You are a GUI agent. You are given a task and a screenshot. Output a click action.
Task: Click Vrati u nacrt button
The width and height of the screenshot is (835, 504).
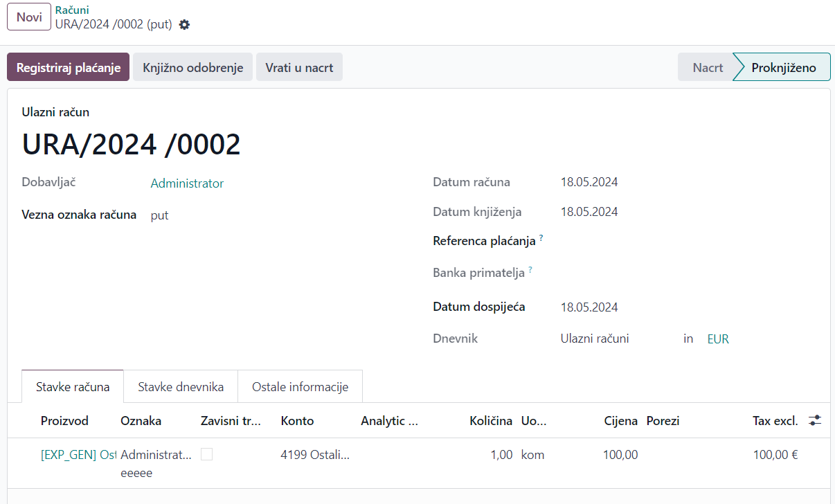coord(299,68)
